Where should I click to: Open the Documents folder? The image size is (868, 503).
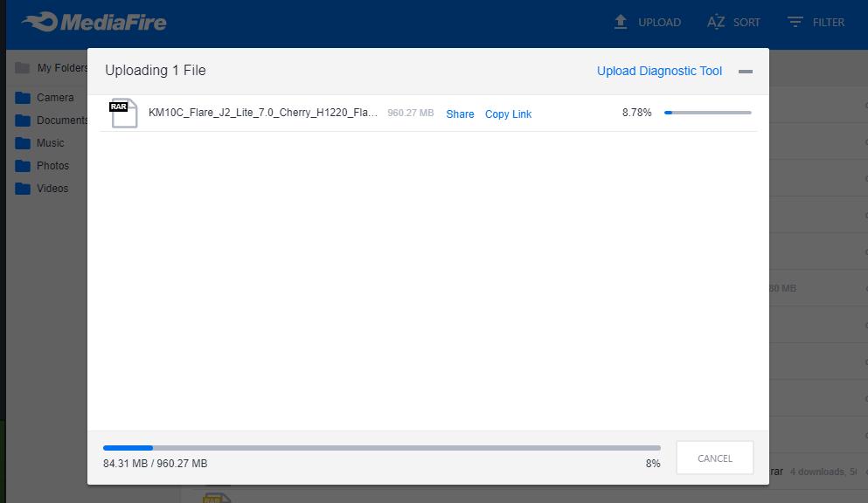pos(62,120)
